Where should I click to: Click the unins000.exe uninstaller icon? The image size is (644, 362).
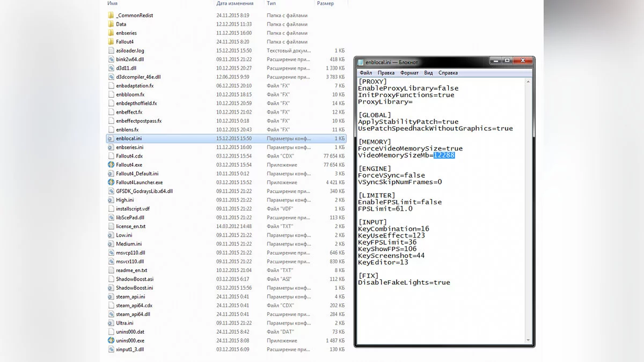click(111, 341)
